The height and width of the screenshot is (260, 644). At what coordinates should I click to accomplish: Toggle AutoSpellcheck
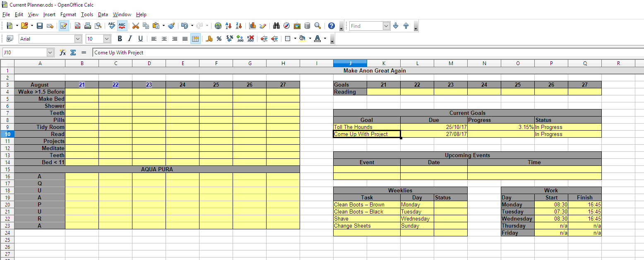click(122, 26)
